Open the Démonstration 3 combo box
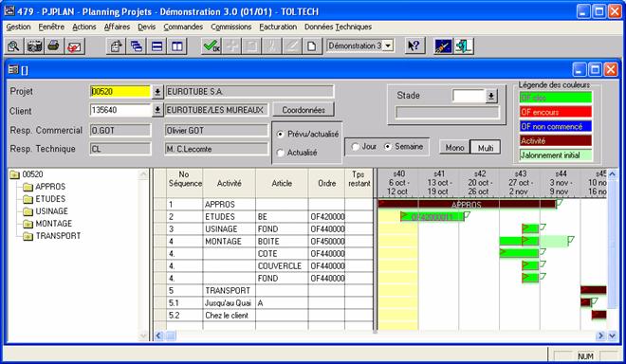626x364 pixels. click(360, 45)
